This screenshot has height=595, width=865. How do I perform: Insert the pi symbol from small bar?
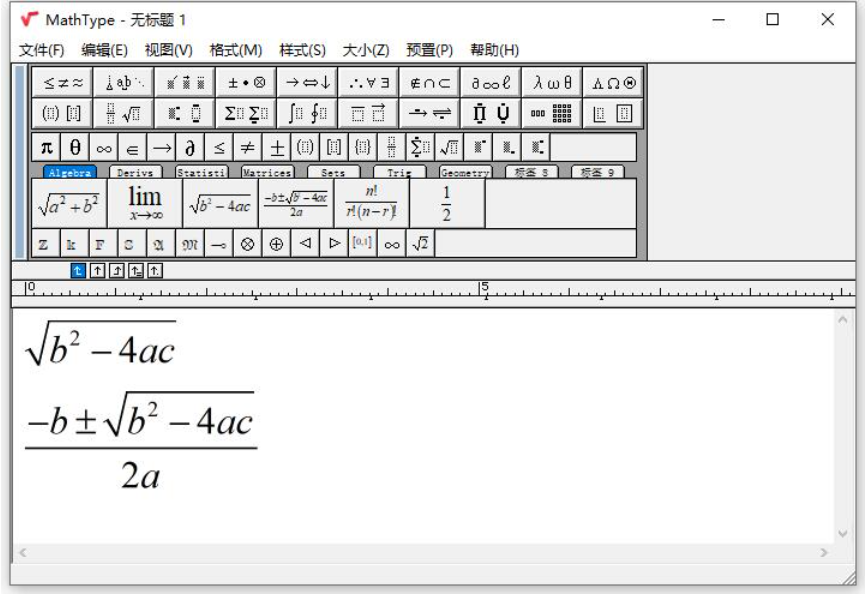coord(46,148)
